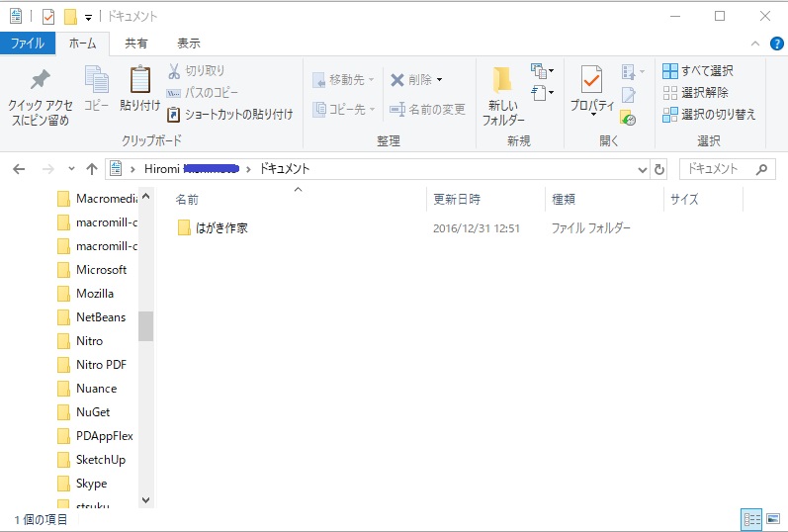Expand the address bar history dropdown
This screenshot has width=788, height=532.
coord(642,170)
